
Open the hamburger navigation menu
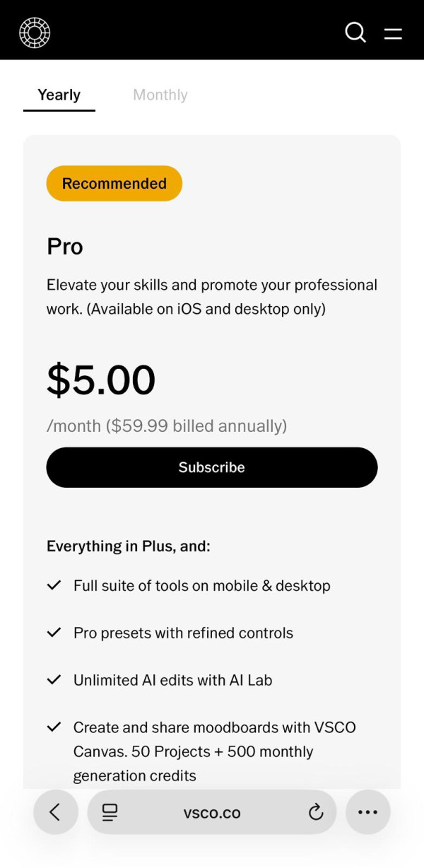tap(393, 33)
